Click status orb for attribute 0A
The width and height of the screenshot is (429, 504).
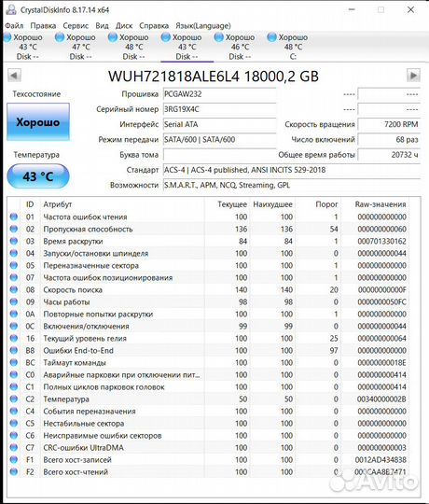click(14, 314)
